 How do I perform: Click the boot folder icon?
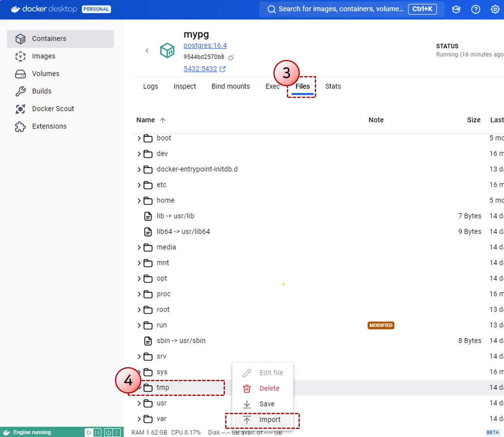[x=148, y=138]
